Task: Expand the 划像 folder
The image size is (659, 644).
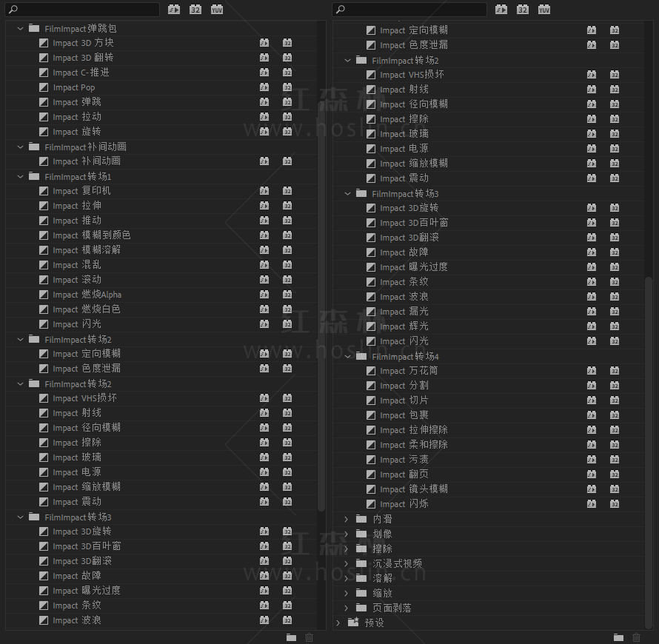Action: tap(347, 534)
